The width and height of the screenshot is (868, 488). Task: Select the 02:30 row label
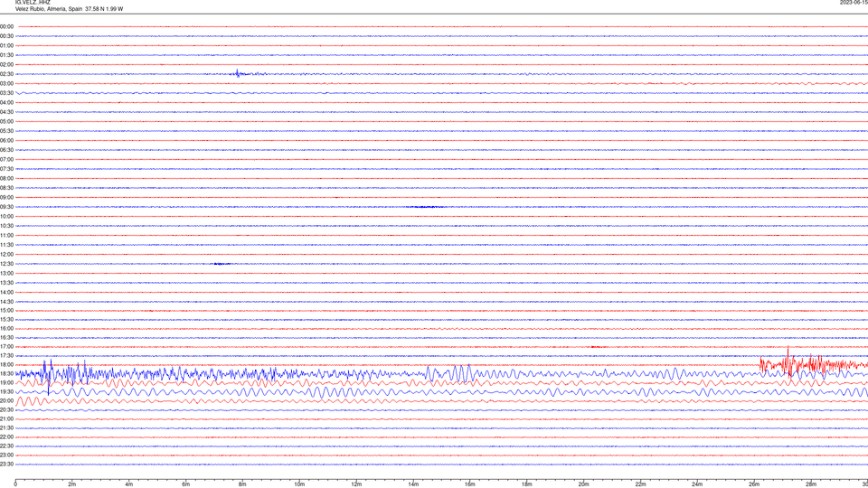point(6,74)
